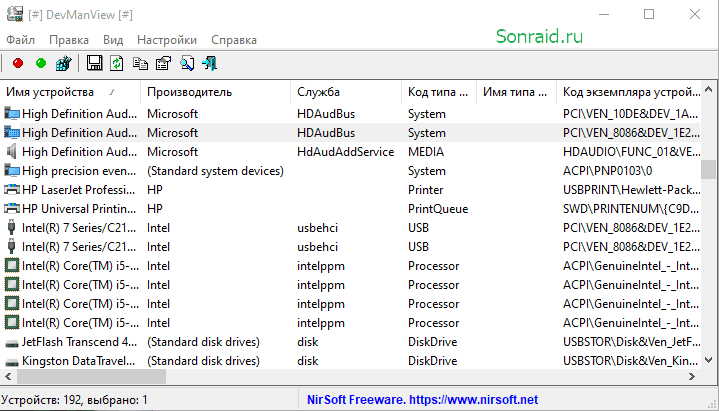719x411 pixels.
Task: Click the MEDIA type code cell
Action: pos(426,152)
